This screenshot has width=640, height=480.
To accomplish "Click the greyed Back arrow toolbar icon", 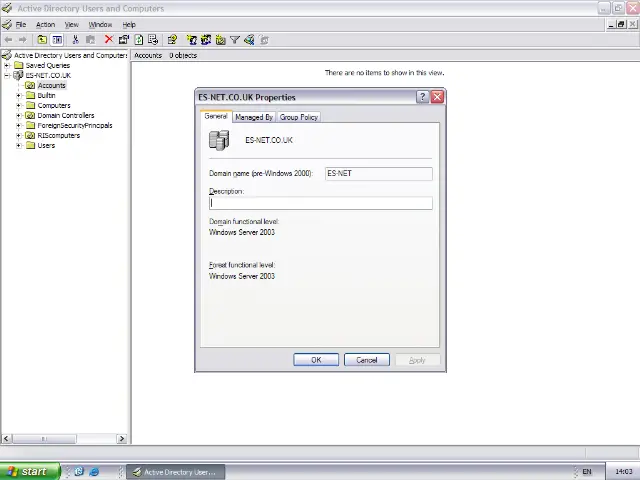I will 9,40.
